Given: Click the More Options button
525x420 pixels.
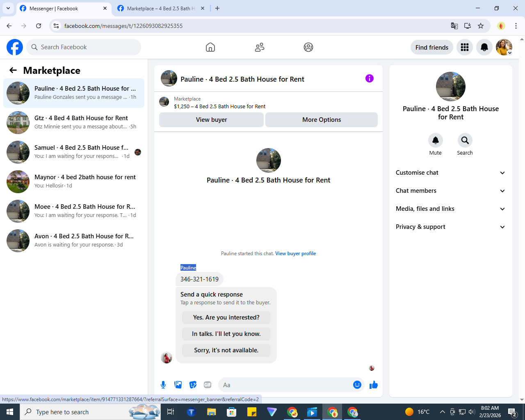Looking at the screenshot, I should [322, 120].
